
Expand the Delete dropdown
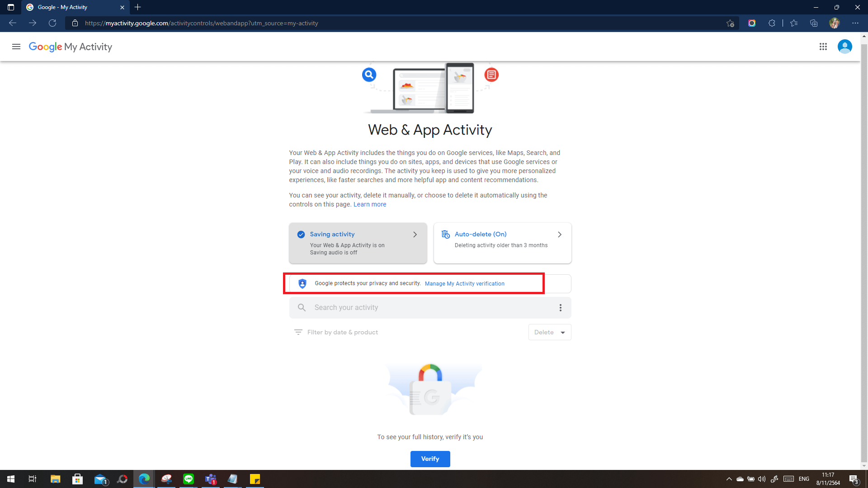550,332
